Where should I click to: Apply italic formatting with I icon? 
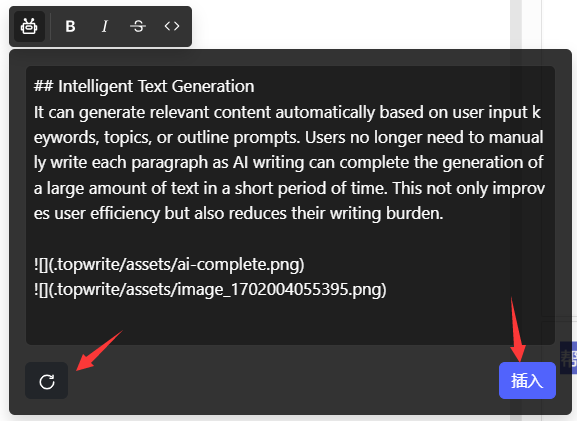tap(105, 26)
